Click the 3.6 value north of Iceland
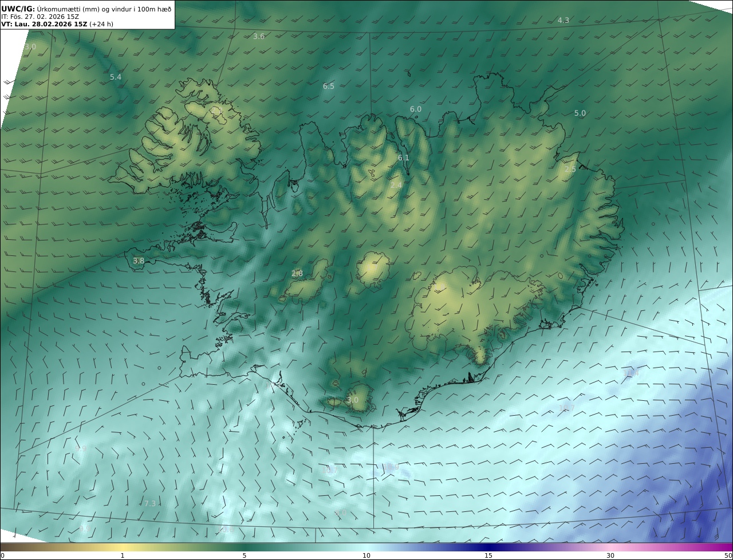 pyautogui.click(x=259, y=36)
